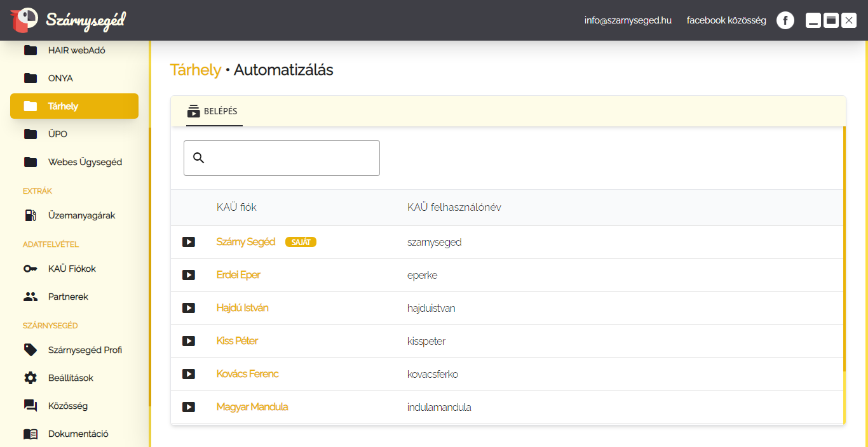This screenshot has height=447, width=868.
Task: Select Partnerek in the sidebar
Action: [68, 297]
